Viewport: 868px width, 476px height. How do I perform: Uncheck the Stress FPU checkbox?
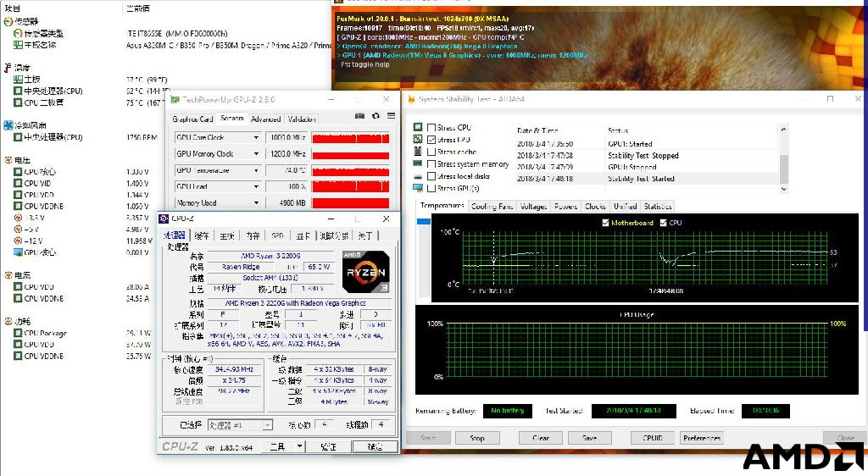click(431, 139)
